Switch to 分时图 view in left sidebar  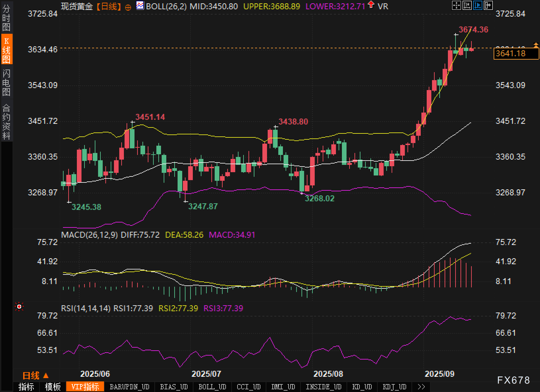tap(6, 18)
